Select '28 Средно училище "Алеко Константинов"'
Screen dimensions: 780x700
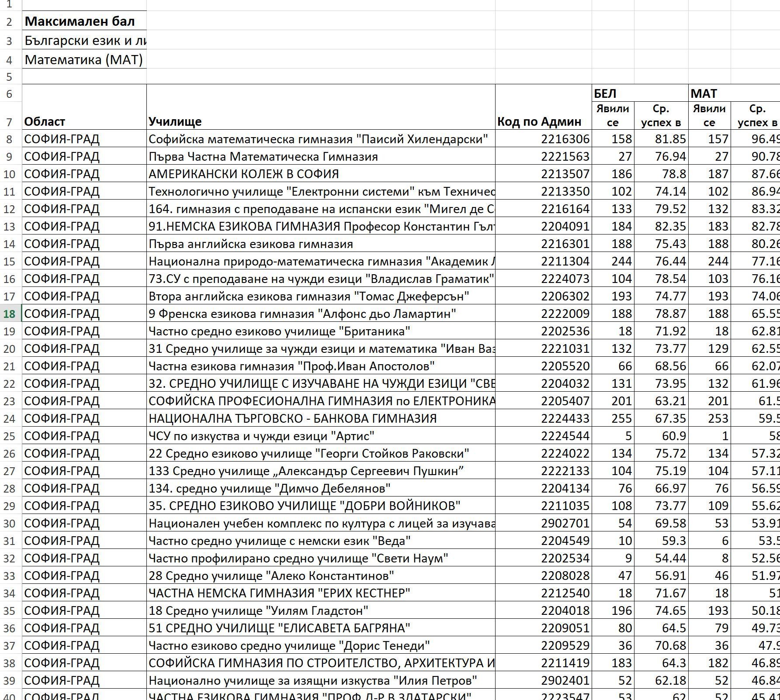click(x=321, y=576)
